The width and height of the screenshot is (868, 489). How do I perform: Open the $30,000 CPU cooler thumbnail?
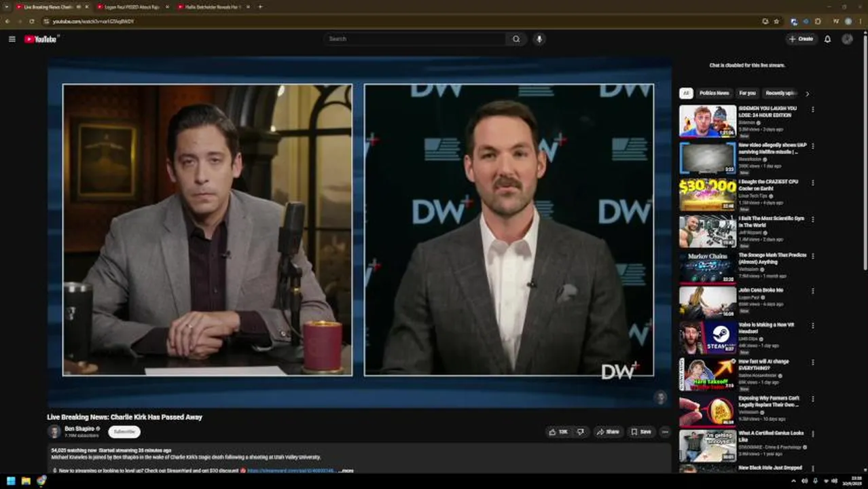point(707,194)
